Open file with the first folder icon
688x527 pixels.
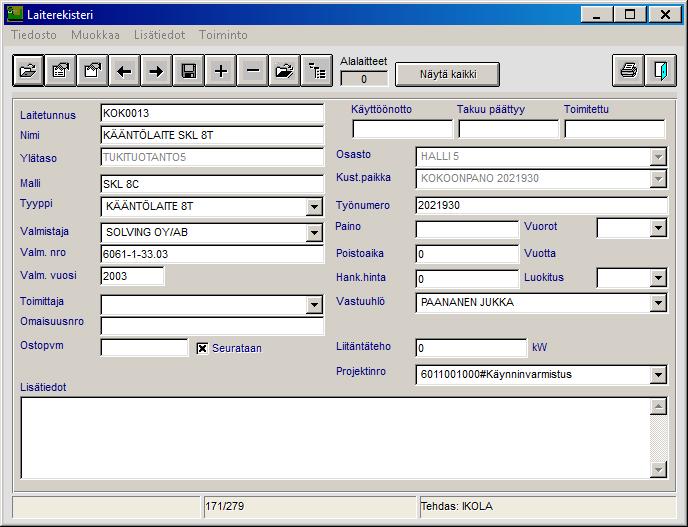(29, 71)
